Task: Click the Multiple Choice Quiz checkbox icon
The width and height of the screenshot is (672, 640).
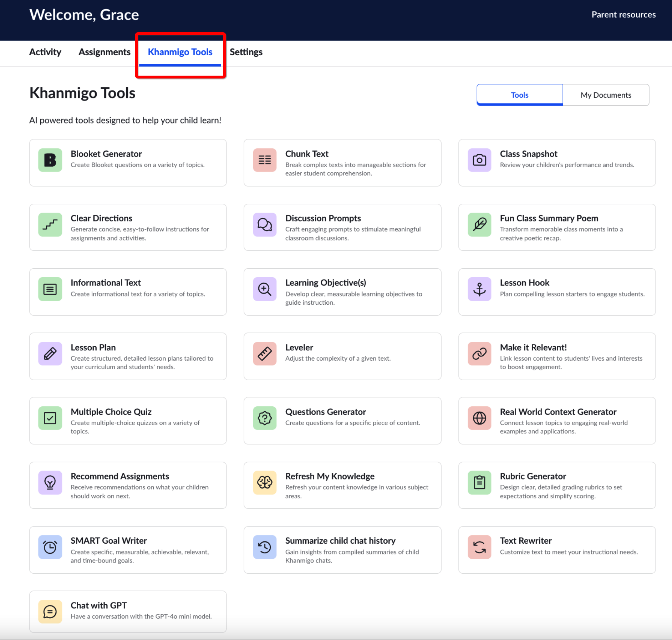Action: coord(50,418)
